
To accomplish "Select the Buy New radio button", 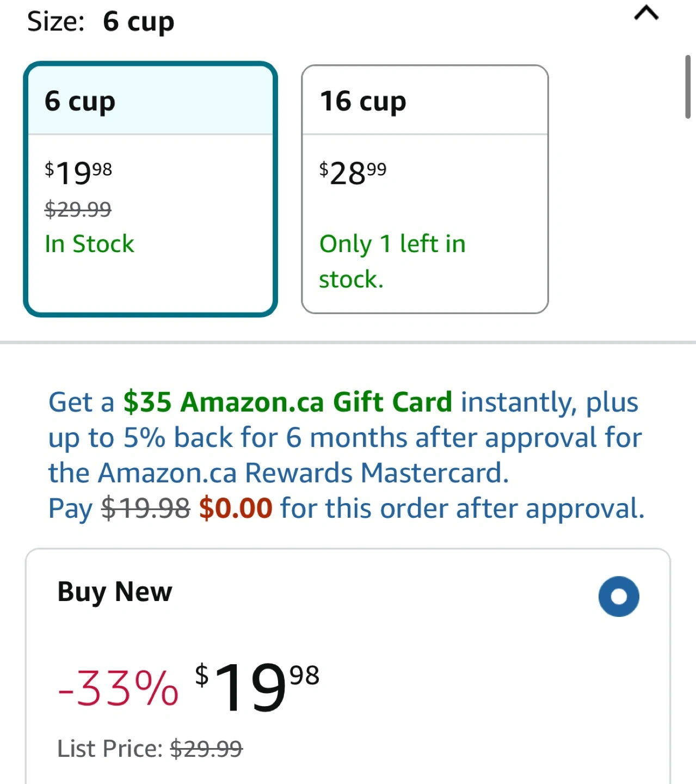I will click(x=619, y=596).
